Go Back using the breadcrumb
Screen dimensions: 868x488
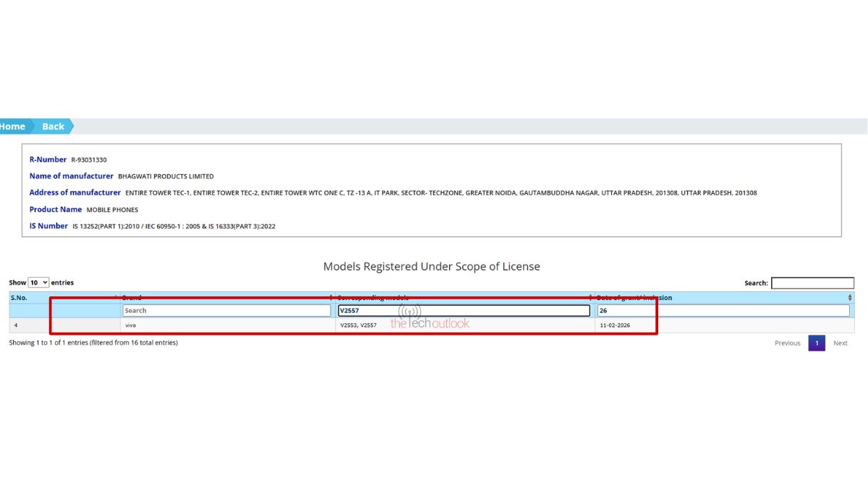53,127
